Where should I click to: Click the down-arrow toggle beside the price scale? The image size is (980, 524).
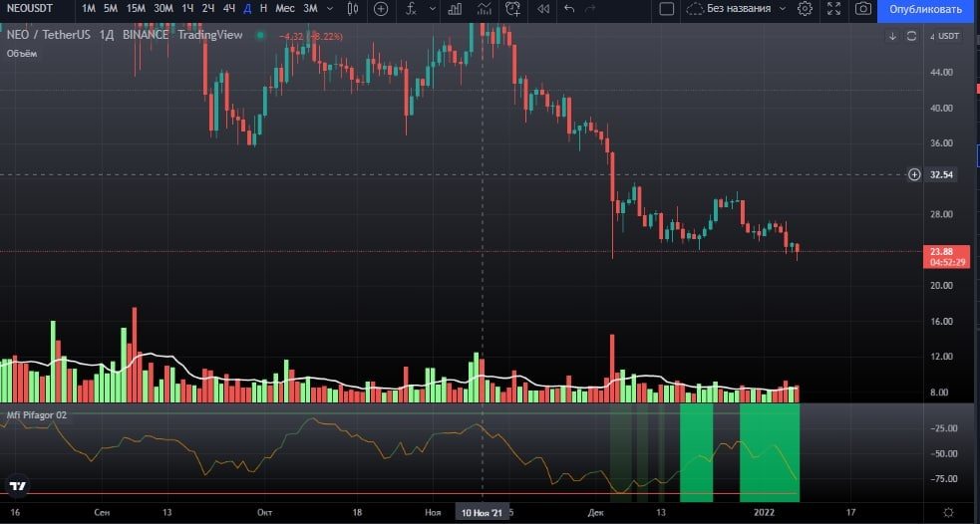(x=892, y=37)
